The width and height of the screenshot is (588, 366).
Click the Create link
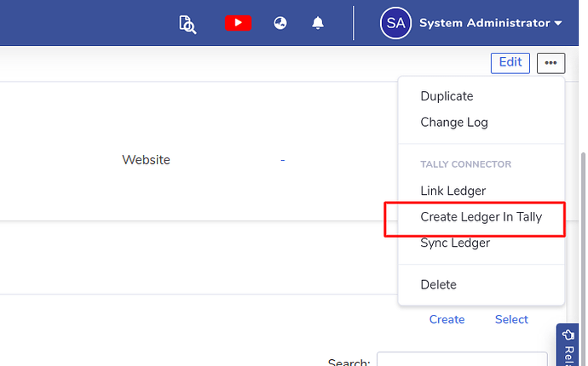coord(447,319)
